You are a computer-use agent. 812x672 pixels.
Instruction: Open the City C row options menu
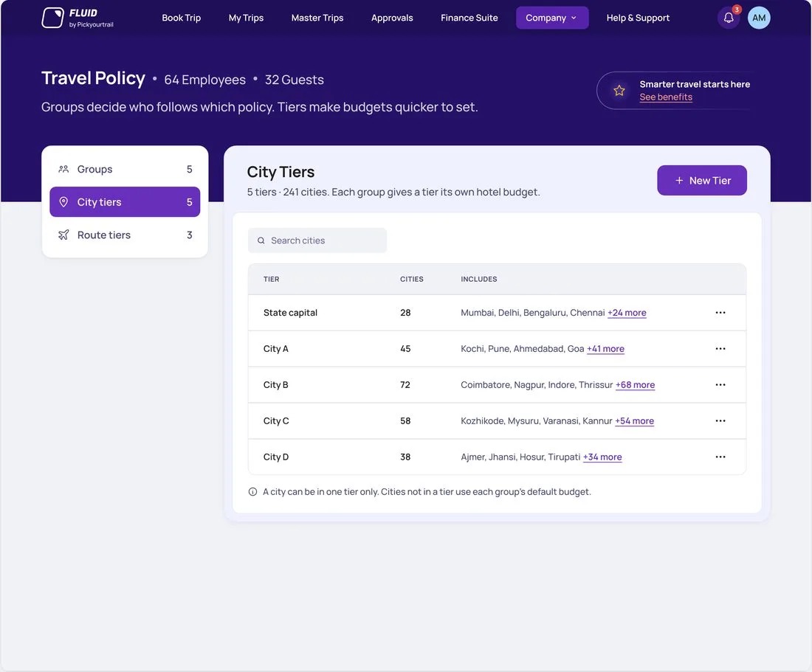[x=720, y=420]
